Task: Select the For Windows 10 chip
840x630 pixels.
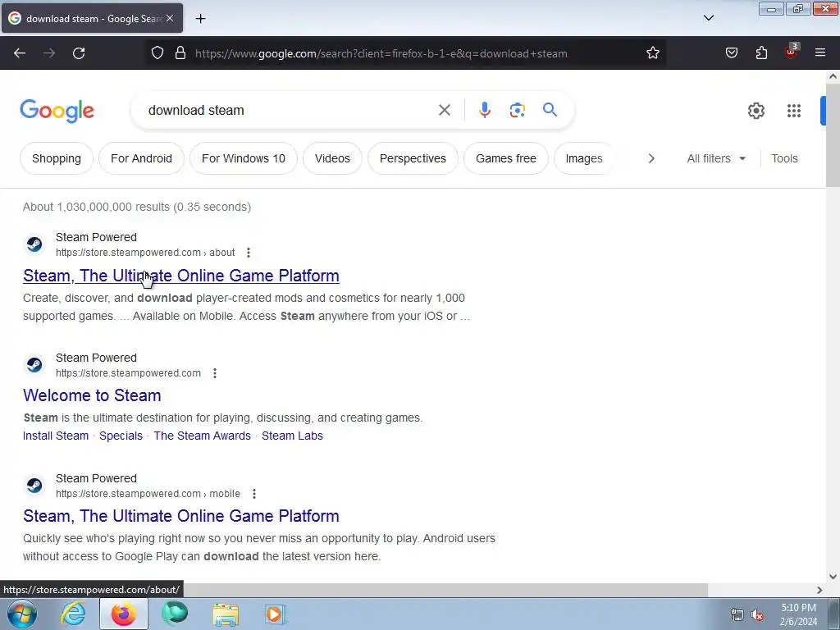Action: pos(243,158)
